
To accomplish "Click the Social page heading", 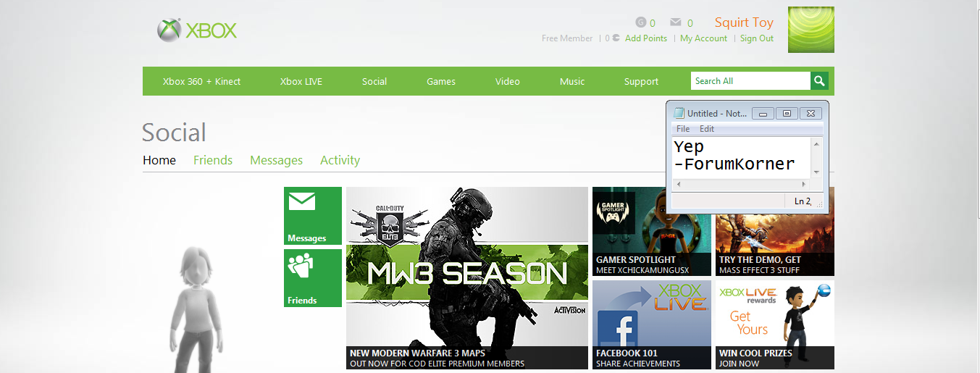I will click(175, 133).
